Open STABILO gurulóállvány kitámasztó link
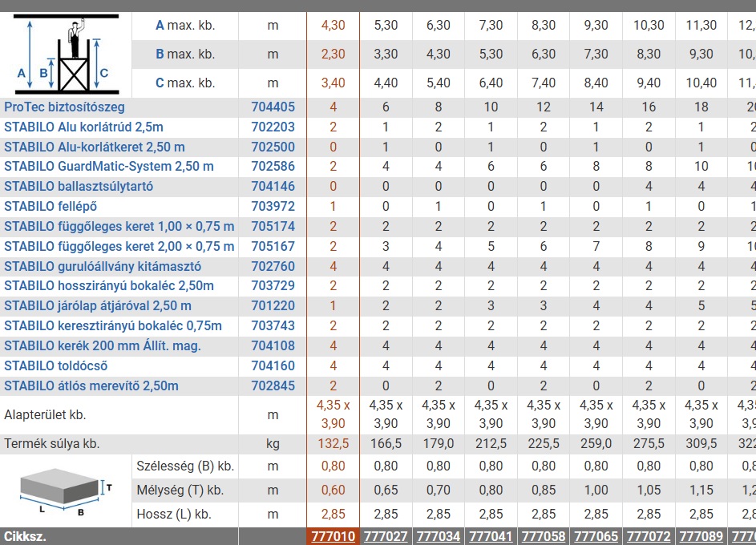Screen dimensions: 756x545 (103, 266)
